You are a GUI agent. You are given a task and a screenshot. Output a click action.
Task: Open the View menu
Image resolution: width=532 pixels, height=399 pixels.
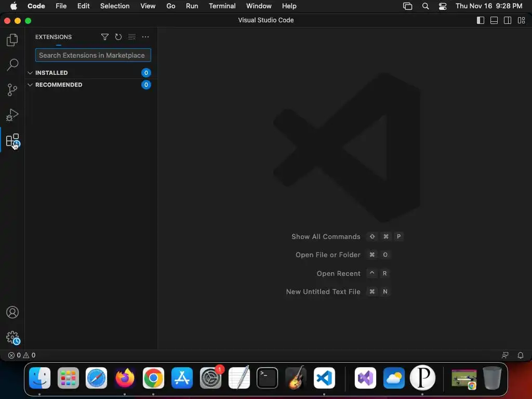click(x=148, y=6)
